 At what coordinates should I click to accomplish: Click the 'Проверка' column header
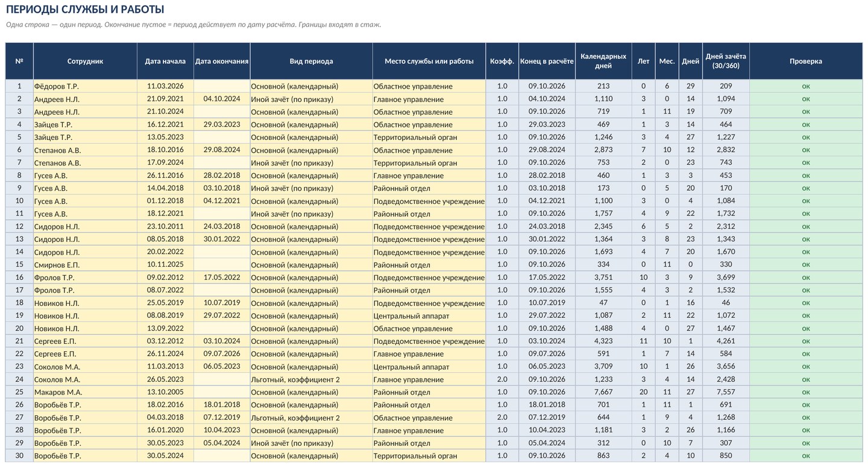pyautogui.click(x=806, y=61)
